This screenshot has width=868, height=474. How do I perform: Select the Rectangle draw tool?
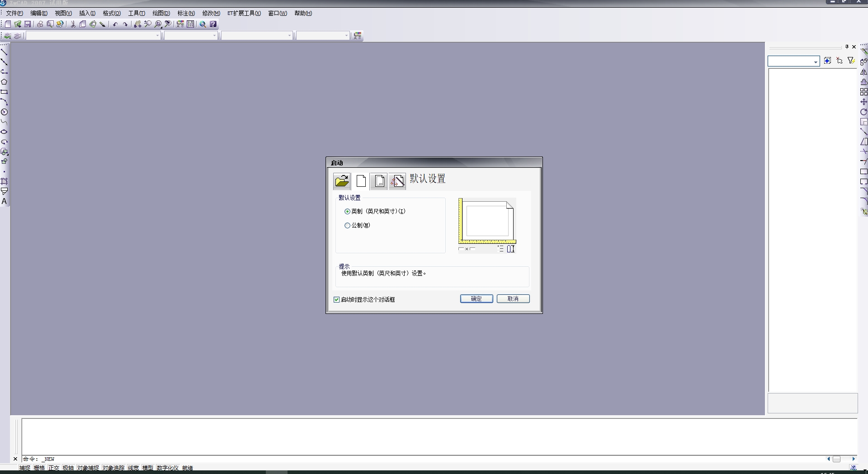4,92
